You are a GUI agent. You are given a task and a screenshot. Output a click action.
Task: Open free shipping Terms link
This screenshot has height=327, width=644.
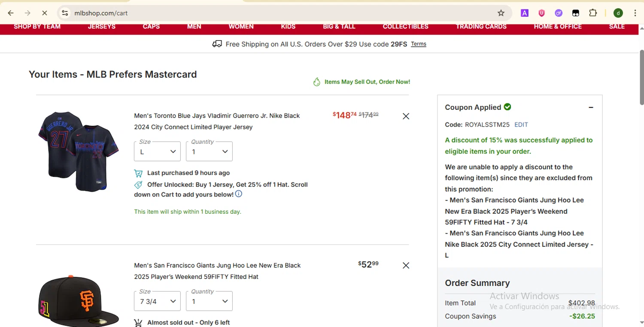point(419,44)
